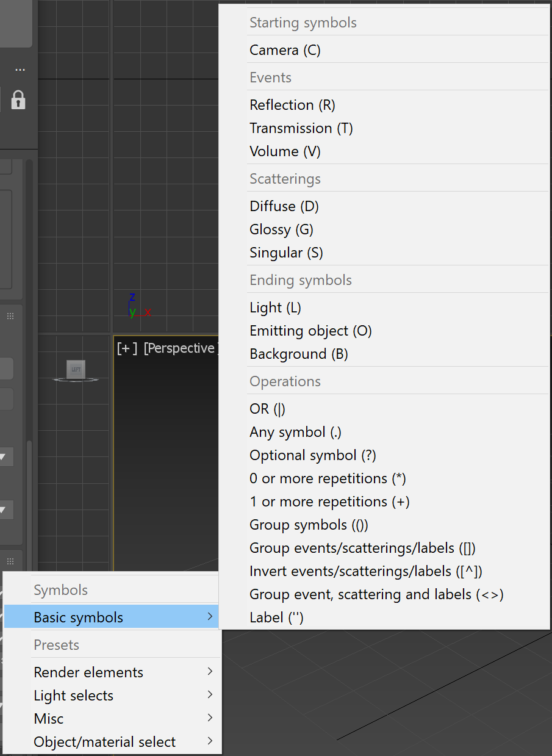552x756 pixels.
Task: Select the Reflection (R) event
Action: (x=292, y=104)
